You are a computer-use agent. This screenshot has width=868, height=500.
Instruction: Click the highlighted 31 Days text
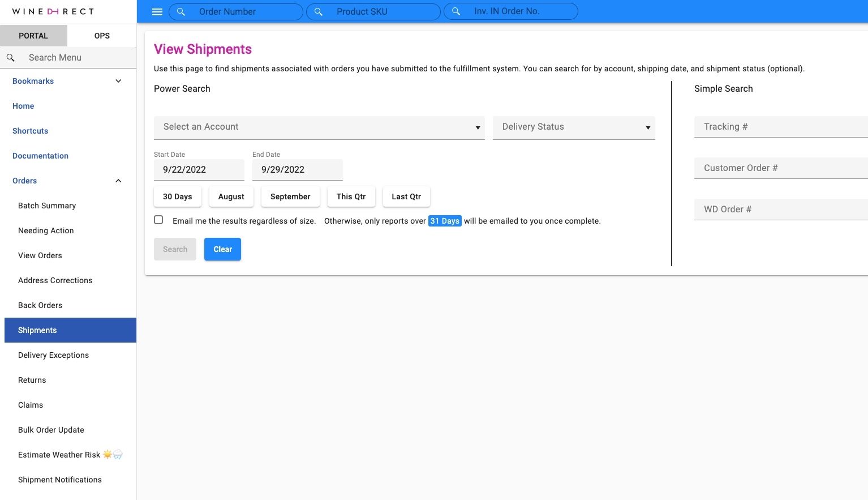click(x=445, y=221)
